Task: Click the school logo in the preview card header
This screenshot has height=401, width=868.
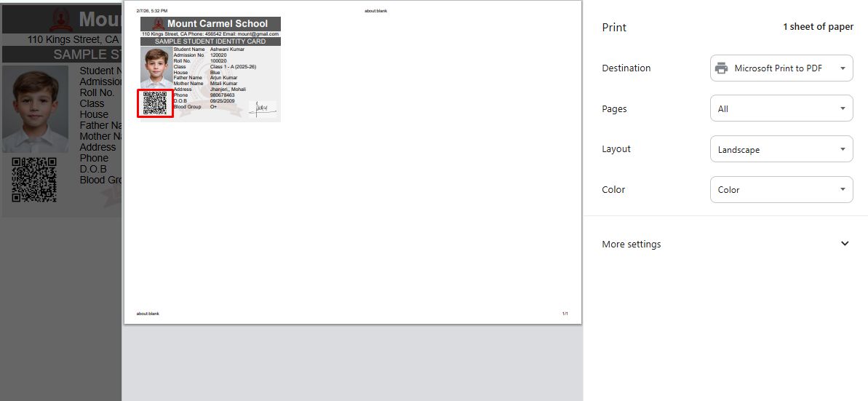Action: (x=158, y=24)
